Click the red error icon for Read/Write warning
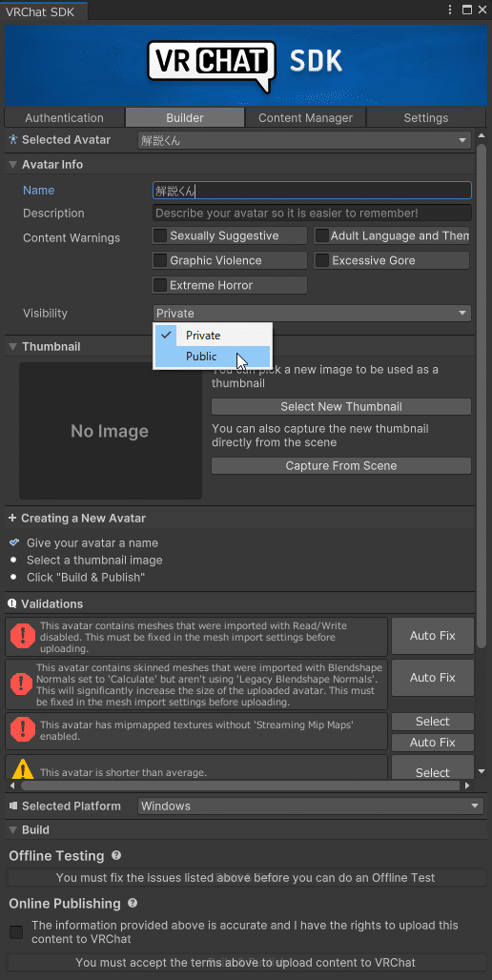Image resolution: width=492 pixels, height=980 pixels. (23, 636)
